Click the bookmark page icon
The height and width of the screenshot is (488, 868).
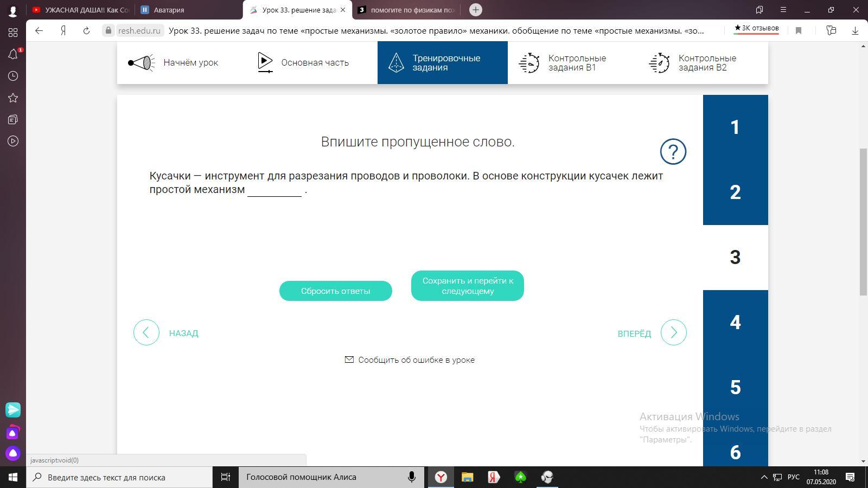[799, 31]
